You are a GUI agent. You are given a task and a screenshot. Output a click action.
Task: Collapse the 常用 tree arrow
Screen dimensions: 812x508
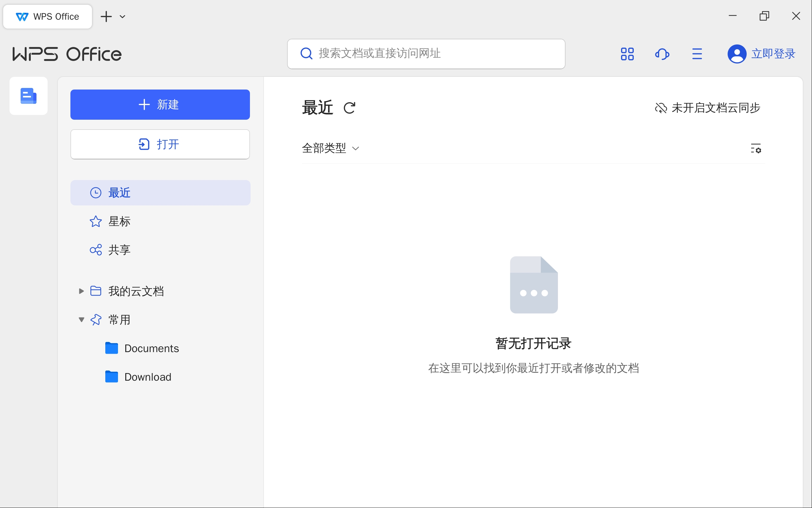point(81,319)
